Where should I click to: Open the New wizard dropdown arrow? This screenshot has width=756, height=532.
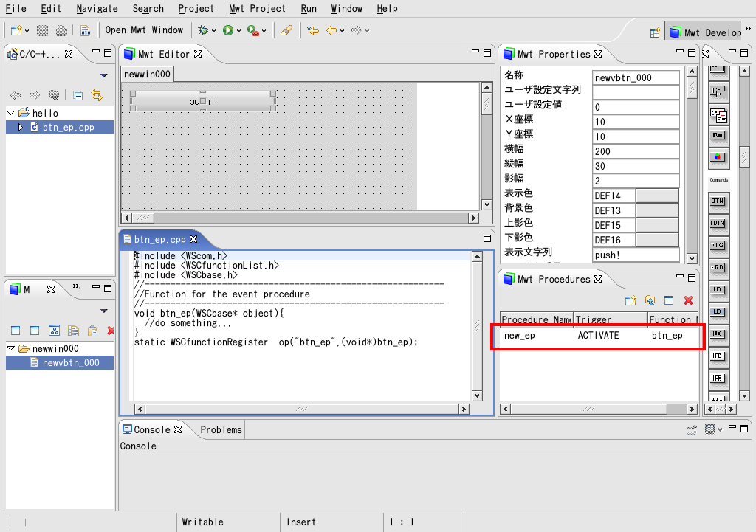27,31
